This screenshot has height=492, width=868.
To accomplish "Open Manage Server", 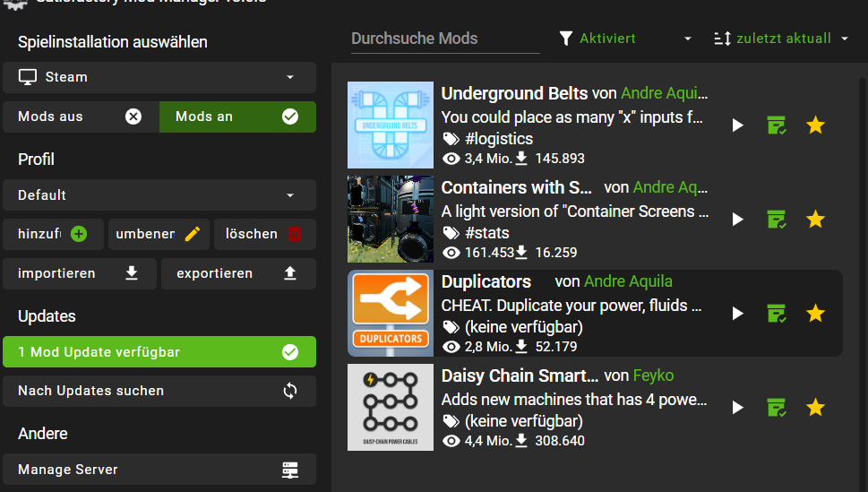I will [159, 470].
